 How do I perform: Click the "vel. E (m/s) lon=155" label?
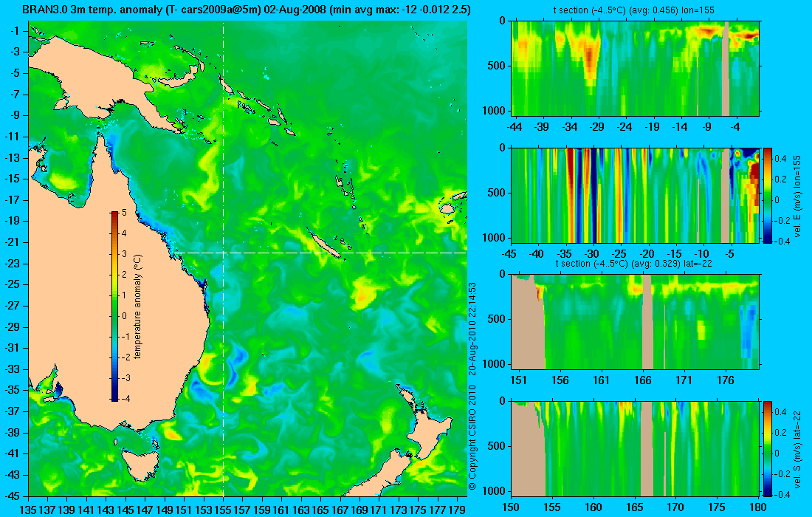tap(798, 195)
